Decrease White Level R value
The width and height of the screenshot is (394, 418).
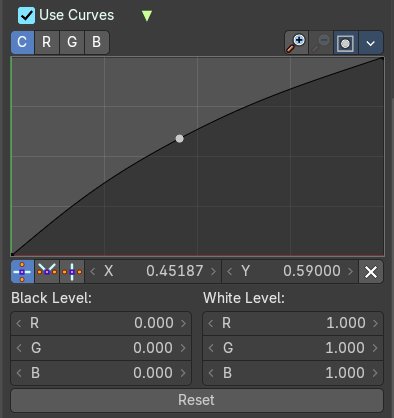[211, 323]
